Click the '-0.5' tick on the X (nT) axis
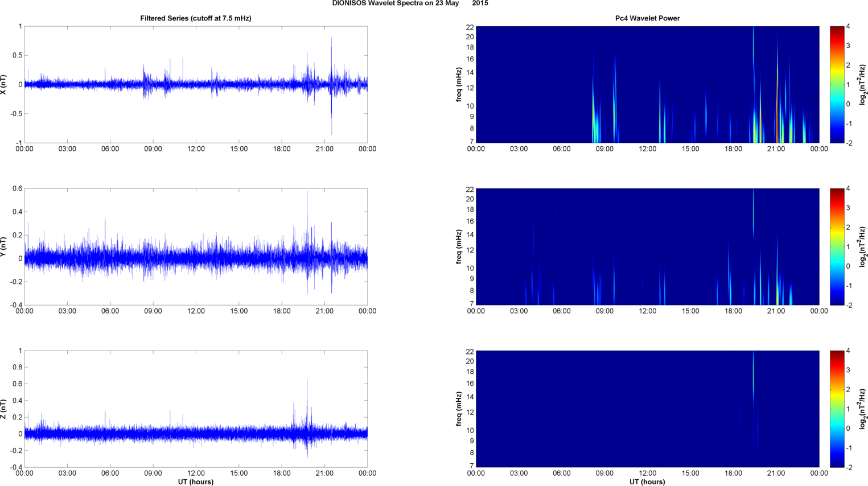 point(16,114)
